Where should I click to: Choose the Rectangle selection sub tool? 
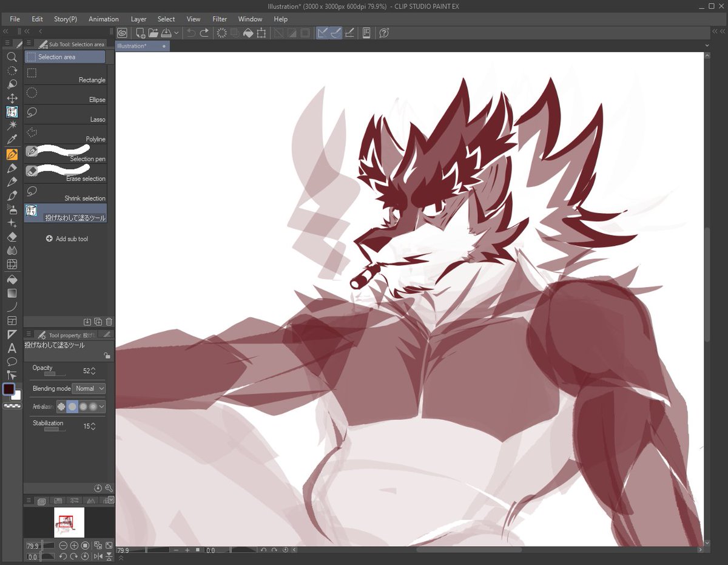pyautogui.click(x=66, y=75)
